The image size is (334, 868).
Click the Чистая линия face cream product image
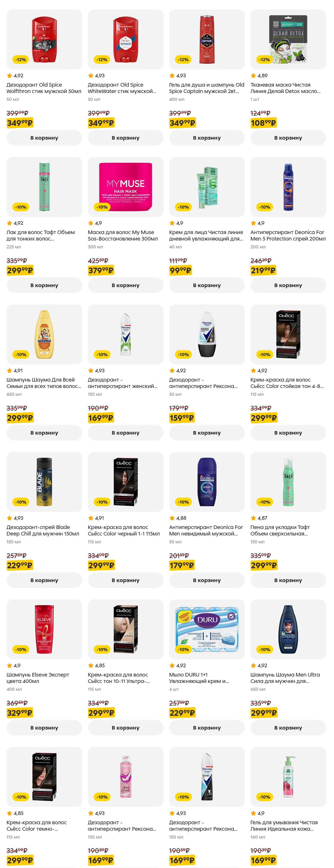207,187
